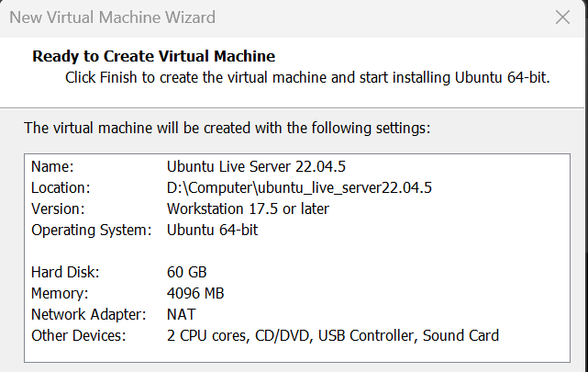
Task: Select the Ubuntu 64-bit operating system value
Action: coord(213,230)
